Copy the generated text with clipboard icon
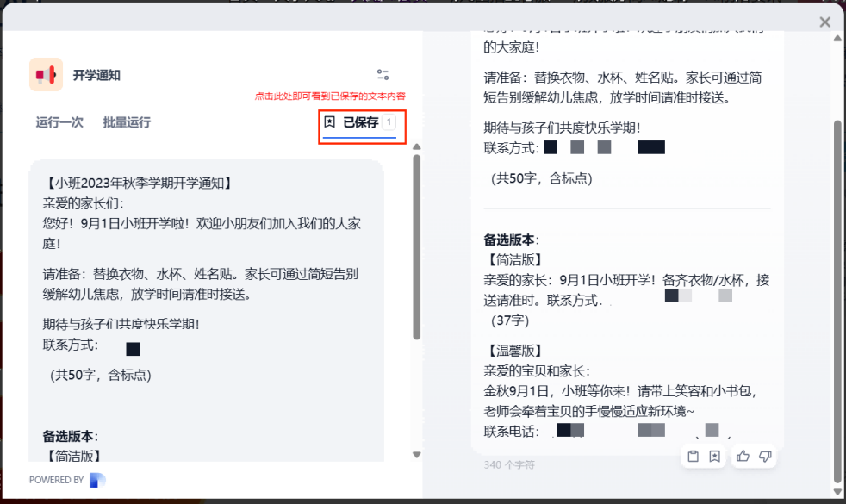Screen dimensions: 846x504 pos(693,457)
